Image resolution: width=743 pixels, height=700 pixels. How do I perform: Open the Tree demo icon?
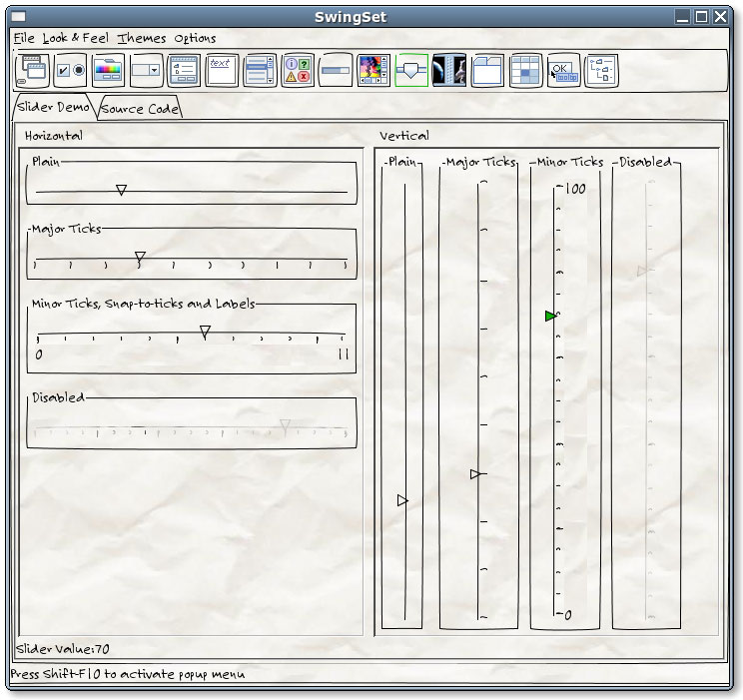(601, 70)
